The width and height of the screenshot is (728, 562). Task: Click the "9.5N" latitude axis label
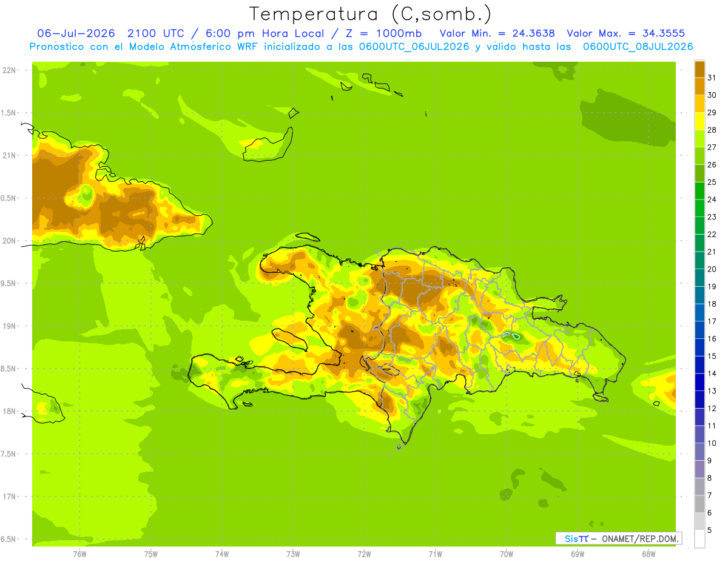click(9, 284)
